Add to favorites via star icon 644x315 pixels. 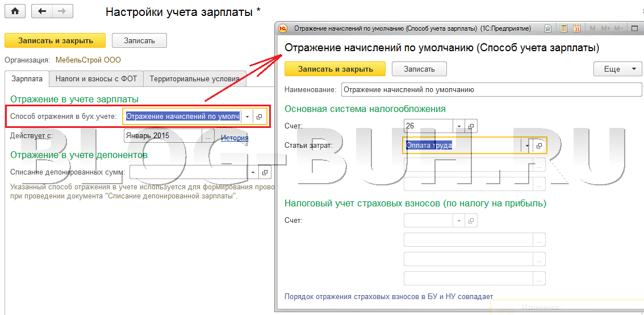pos(548,28)
